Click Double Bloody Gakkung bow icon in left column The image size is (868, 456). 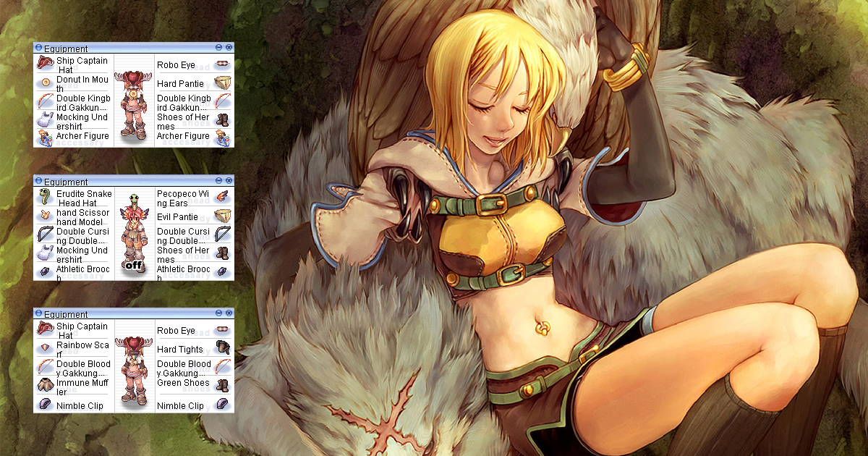(x=45, y=366)
